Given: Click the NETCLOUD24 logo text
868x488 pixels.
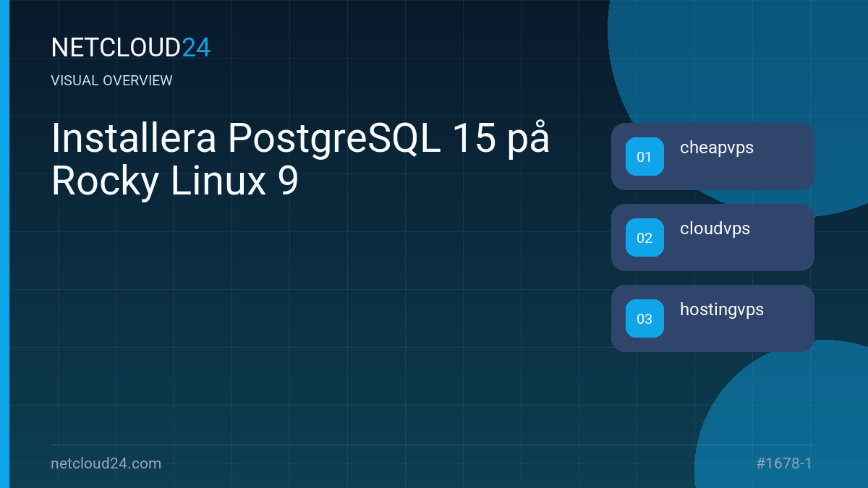Looking at the screenshot, I should pyautogui.click(x=131, y=48).
